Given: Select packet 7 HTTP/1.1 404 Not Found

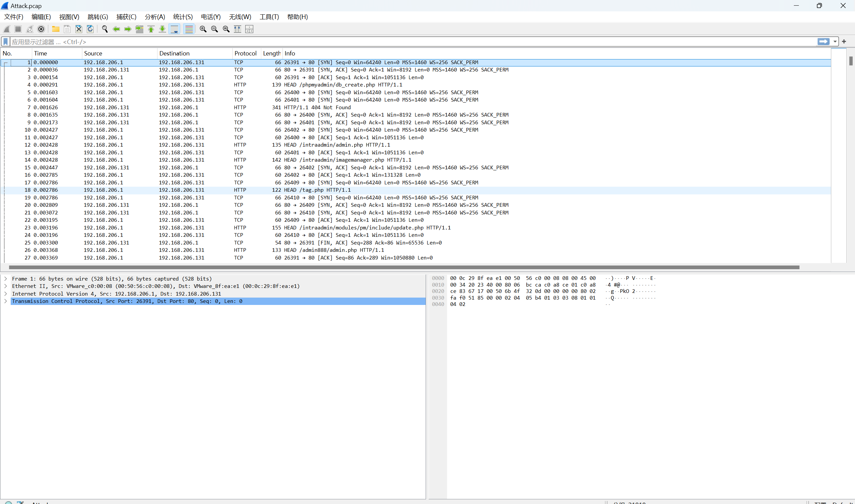Looking at the screenshot, I should point(416,107).
